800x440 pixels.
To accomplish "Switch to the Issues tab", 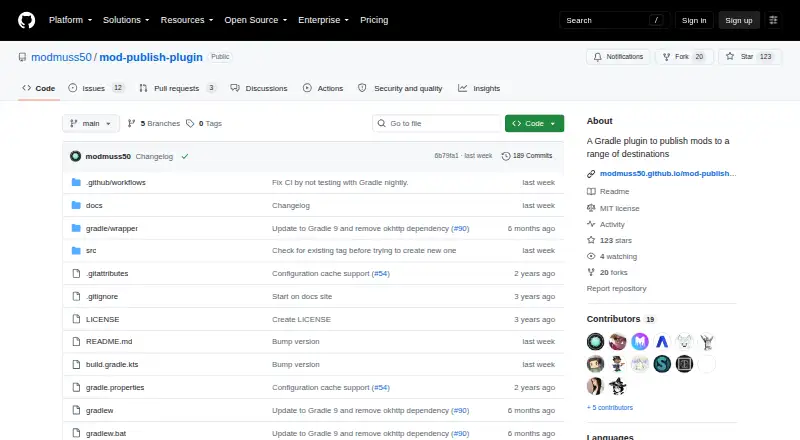I will (96, 88).
